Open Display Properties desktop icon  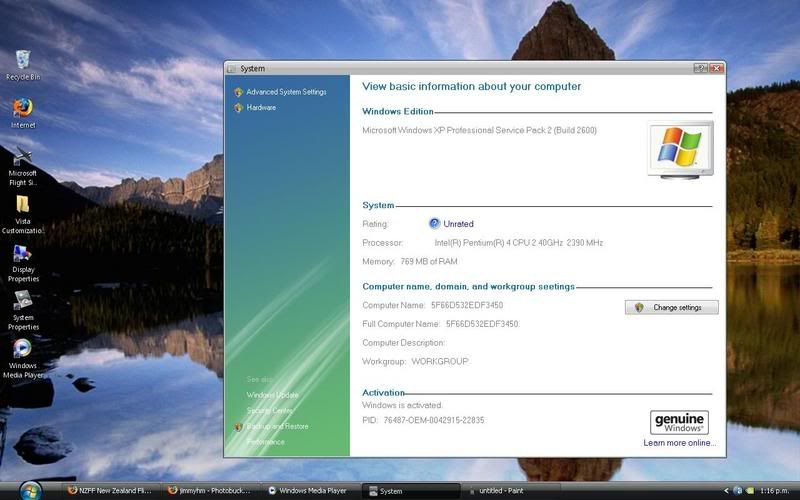pos(23,254)
